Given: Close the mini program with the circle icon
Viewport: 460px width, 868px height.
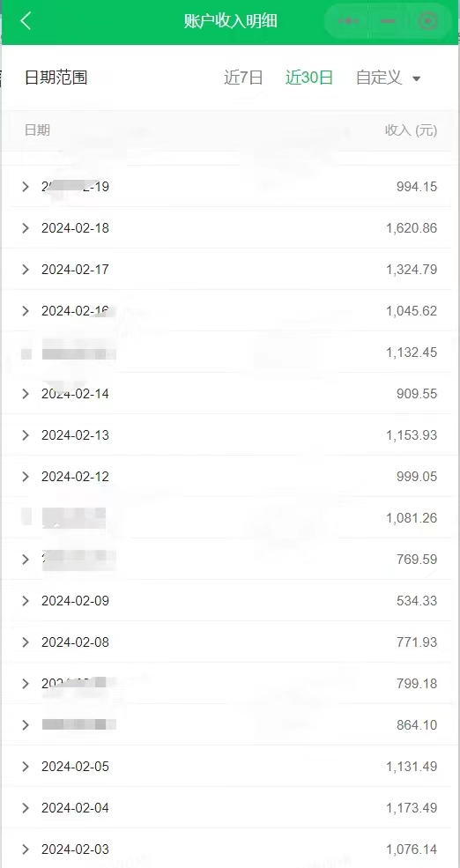Looking at the screenshot, I should point(428,21).
